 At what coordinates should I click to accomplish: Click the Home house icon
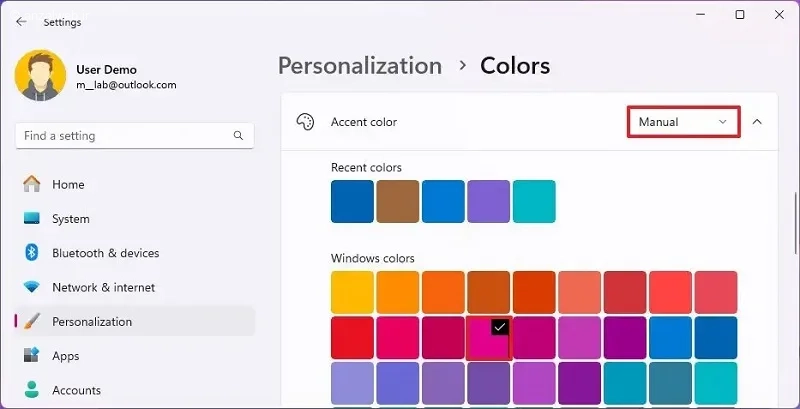coord(32,184)
